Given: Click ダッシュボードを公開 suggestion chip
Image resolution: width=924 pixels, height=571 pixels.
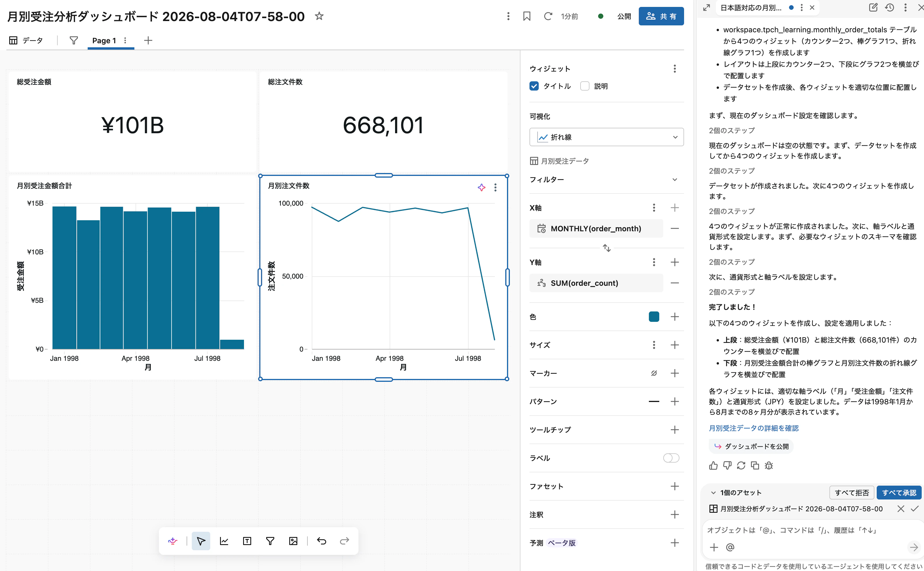Looking at the screenshot, I should click(751, 446).
